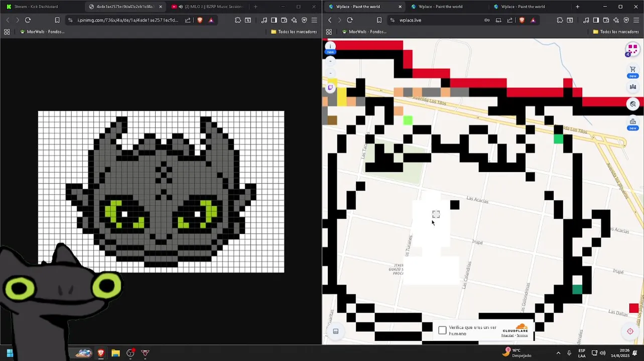This screenshot has width=644, height=361.
Task: Reload the pinimg page in left window
Action: click(x=28, y=20)
